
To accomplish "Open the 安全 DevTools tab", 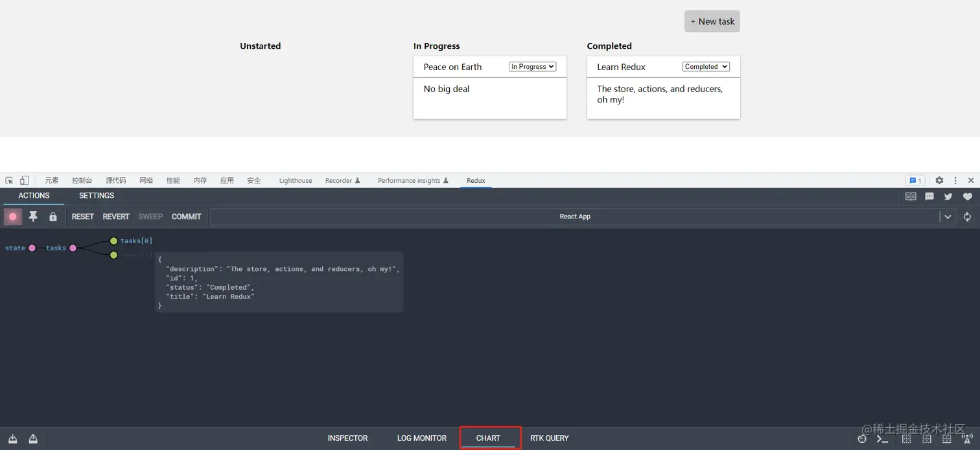I will 254,180.
